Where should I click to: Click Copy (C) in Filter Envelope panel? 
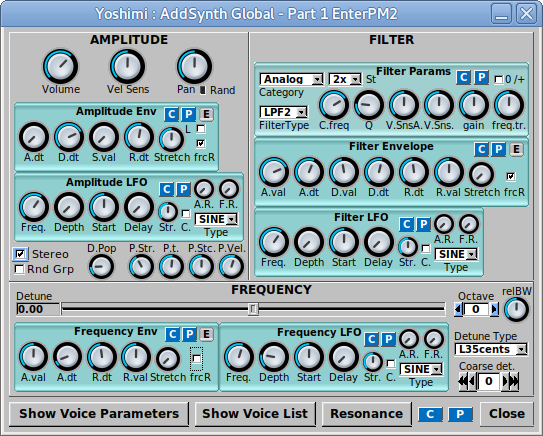tap(481, 149)
